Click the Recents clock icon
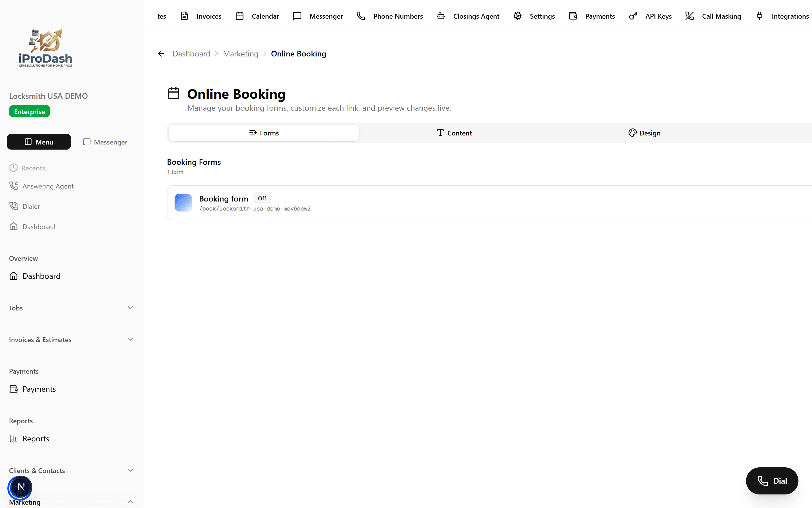This screenshot has width=812, height=508. pyautogui.click(x=14, y=168)
